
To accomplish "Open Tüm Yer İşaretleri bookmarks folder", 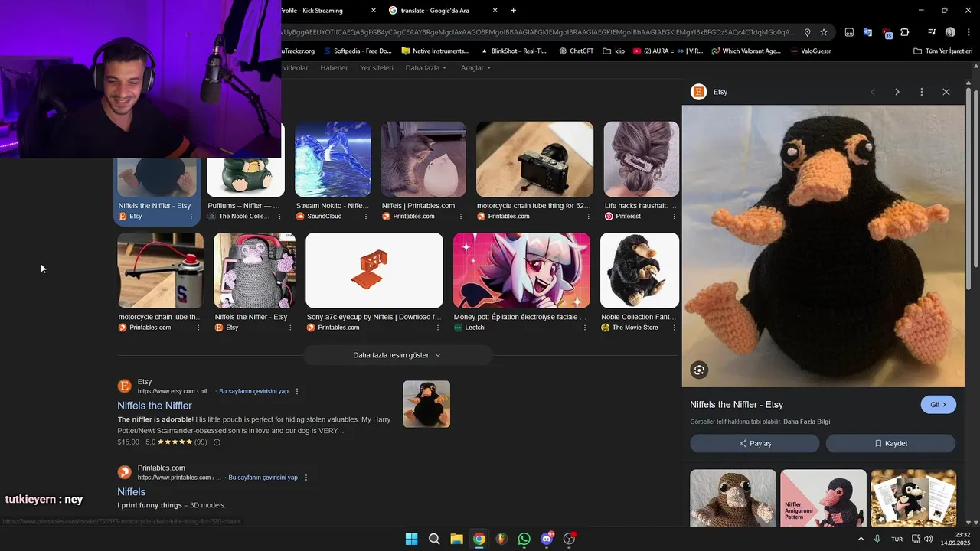I will point(943,51).
